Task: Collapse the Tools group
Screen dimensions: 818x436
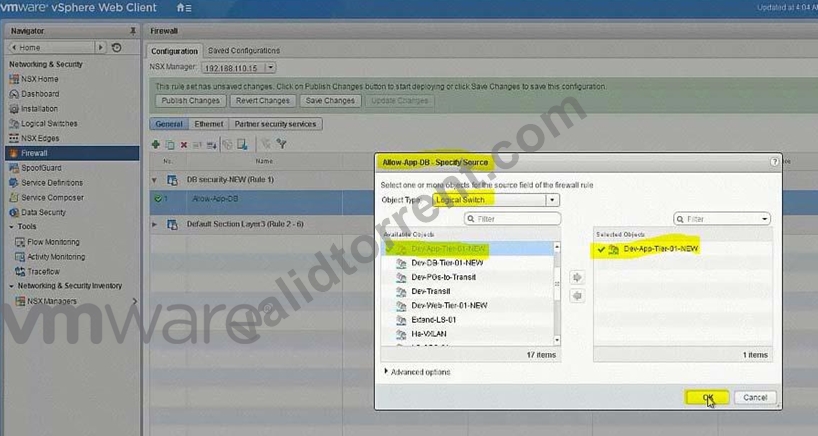Action: tap(11, 227)
